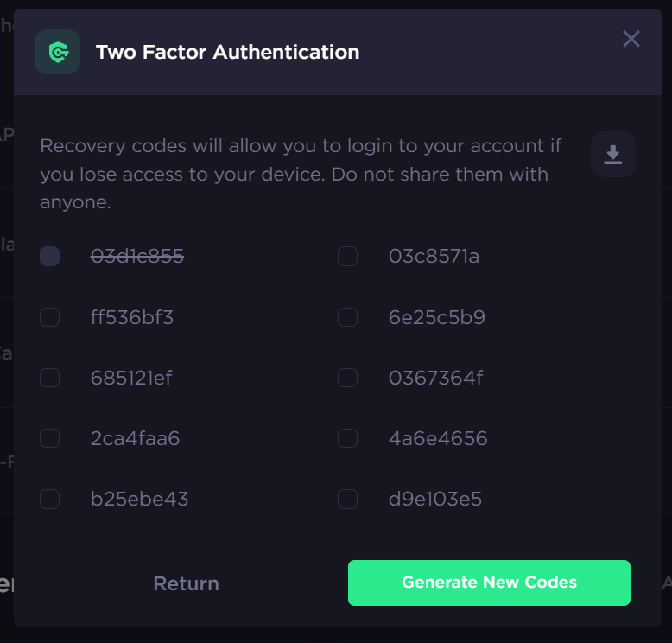Click Generate New Codes

pyautogui.click(x=489, y=583)
